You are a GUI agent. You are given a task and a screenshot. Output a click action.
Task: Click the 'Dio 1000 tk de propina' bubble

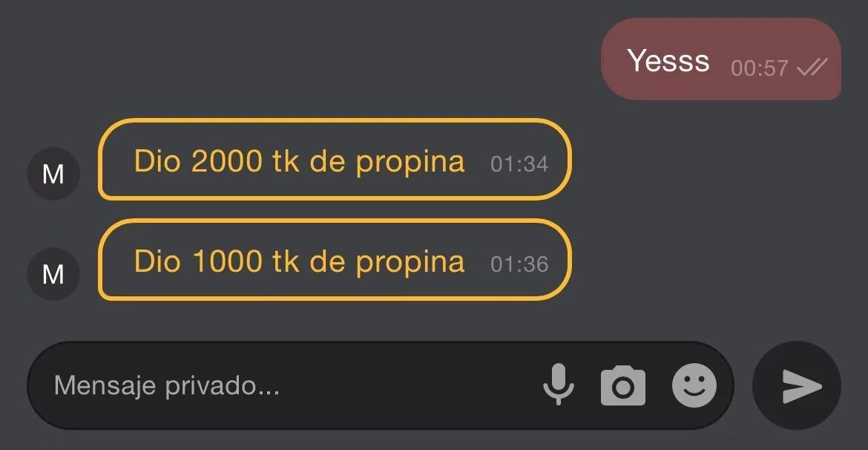[335, 259]
